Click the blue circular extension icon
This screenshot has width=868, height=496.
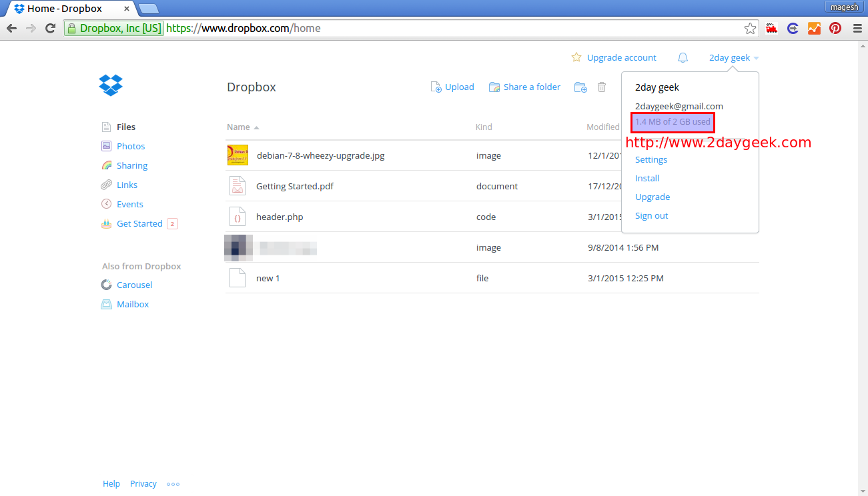793,28
